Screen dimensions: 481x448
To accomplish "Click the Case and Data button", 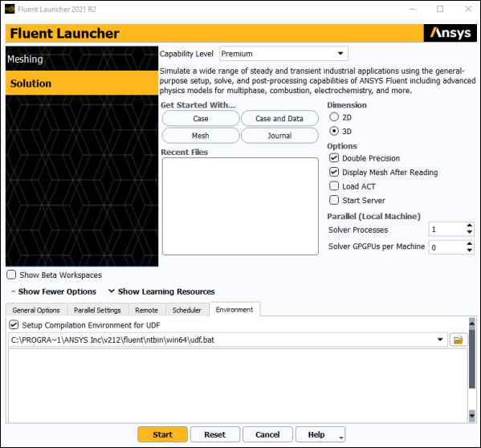I will (279, 118).
